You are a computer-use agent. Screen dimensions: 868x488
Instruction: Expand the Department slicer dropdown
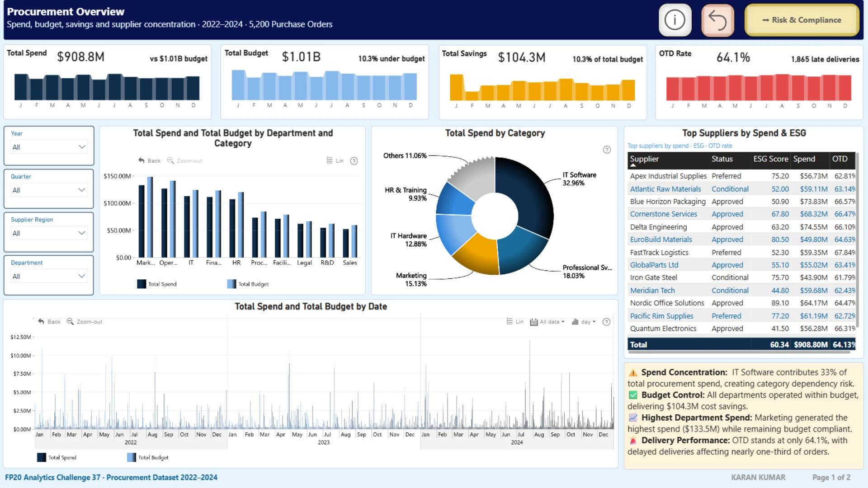[x=49, y=276]
